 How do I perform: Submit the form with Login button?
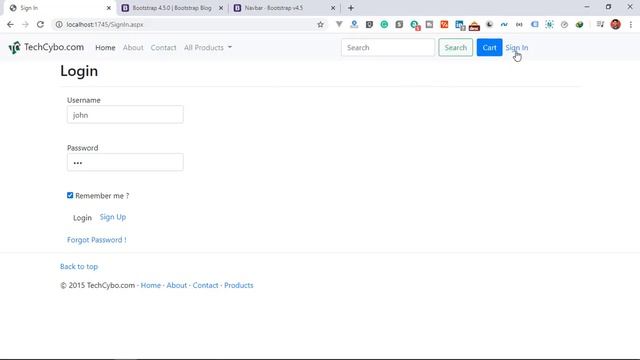tap(82, 218)
